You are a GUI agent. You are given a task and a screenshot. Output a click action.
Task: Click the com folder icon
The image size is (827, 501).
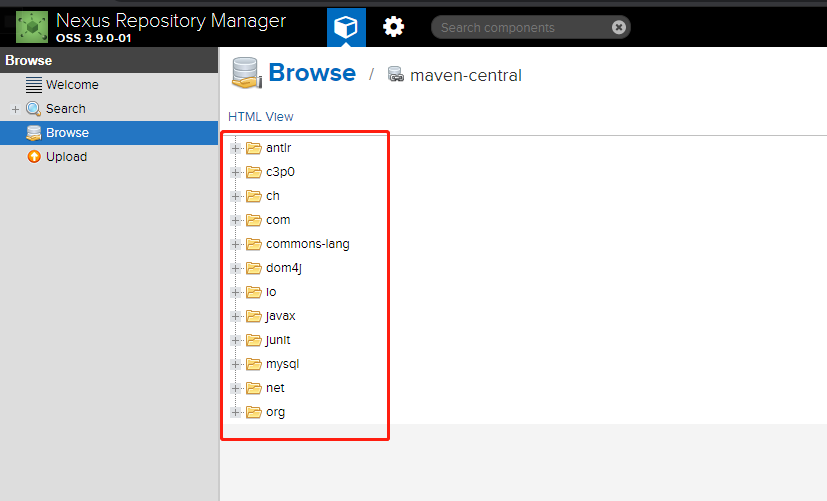click(254, 220)
